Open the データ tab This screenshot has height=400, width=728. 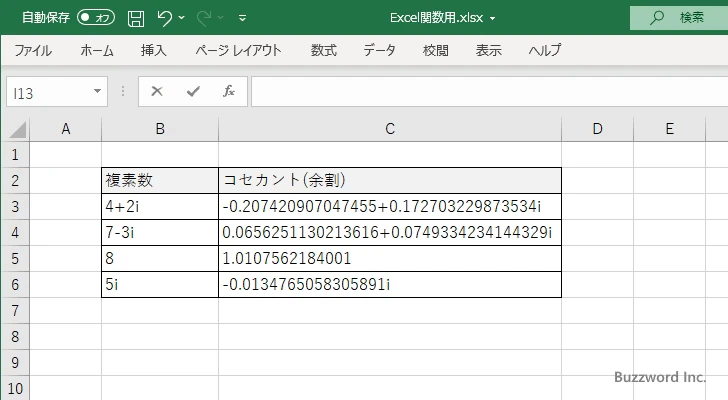tap(379, 50)
